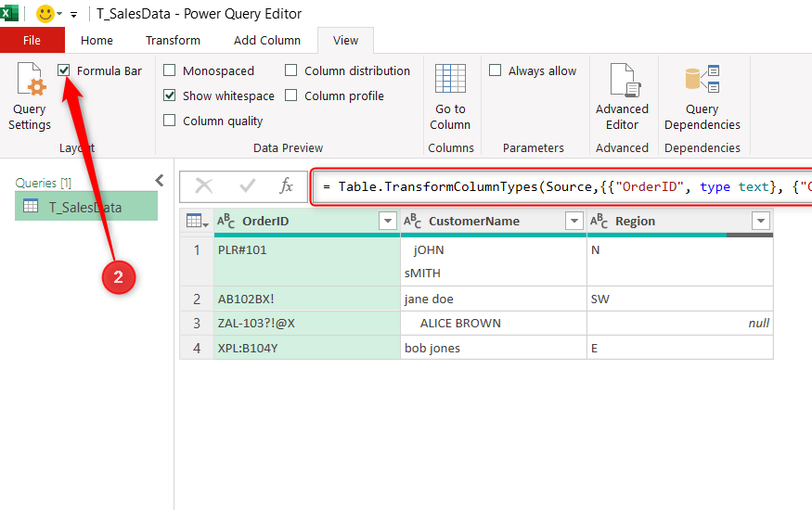812x510 pixels.
Task: Toggle the Formula Bar checkbox
Action: [x=64, y=70]
